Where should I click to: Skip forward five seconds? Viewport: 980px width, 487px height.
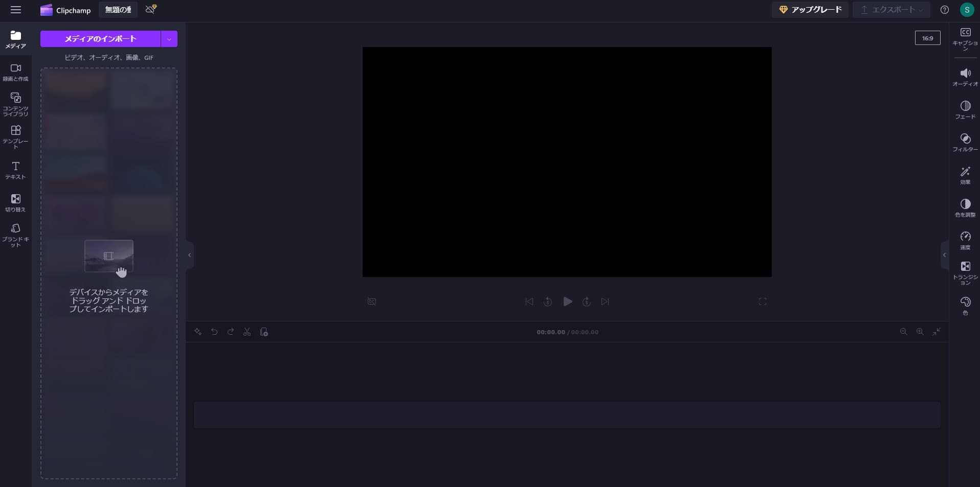click(x=587, y=302)
